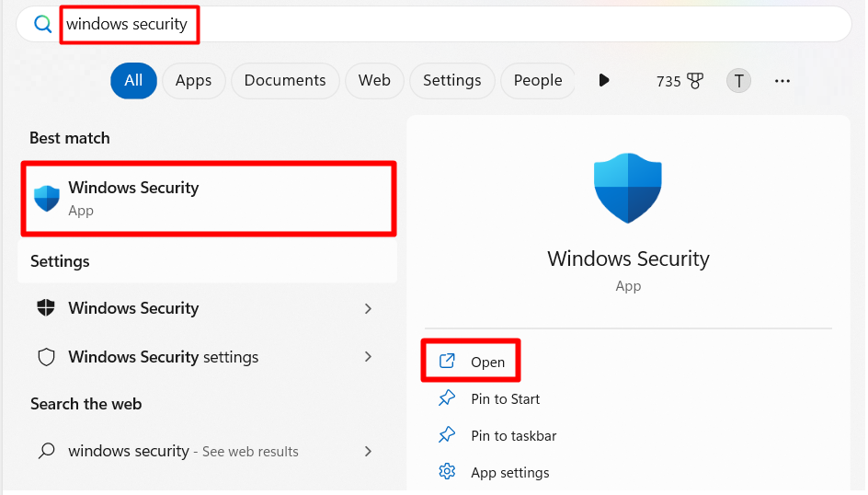868x495 pixels.
Task: Choose the People filter tab
Action: tap(538, 81)
